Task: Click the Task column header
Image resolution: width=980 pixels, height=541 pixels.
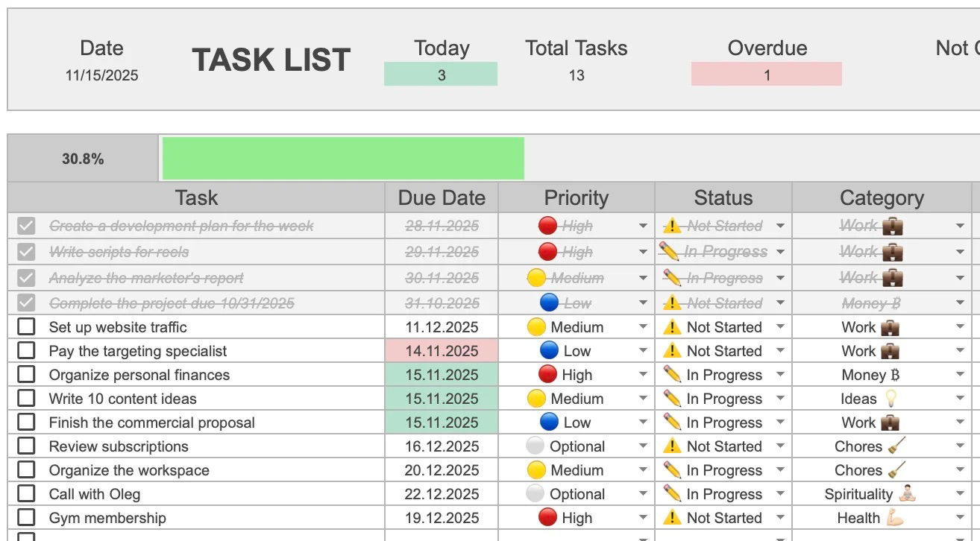Action: 196,197
